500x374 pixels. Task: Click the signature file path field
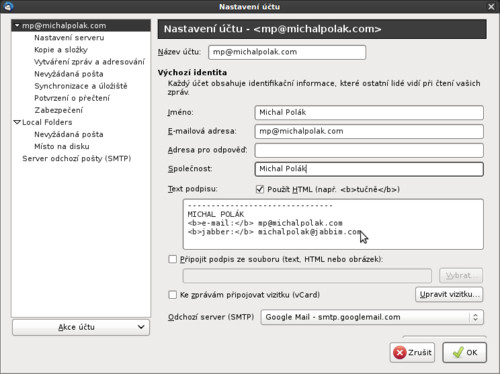coord(307,276)
